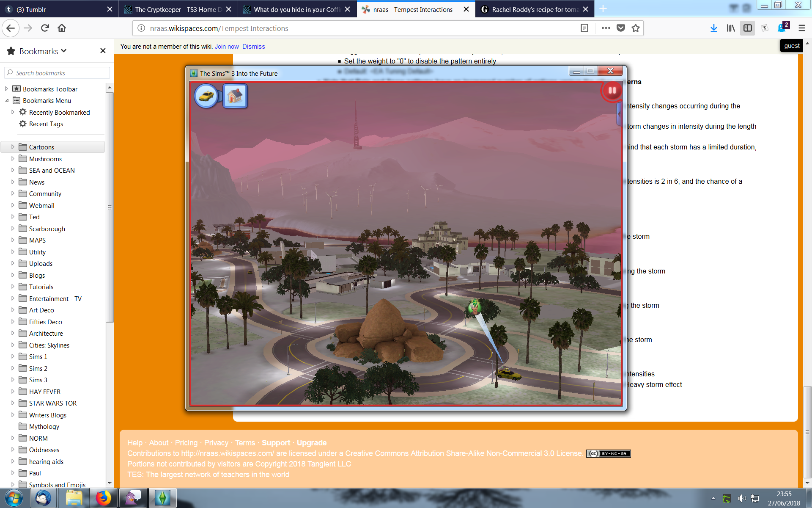
Task: Click the Join now link
Action: [227, 47]
